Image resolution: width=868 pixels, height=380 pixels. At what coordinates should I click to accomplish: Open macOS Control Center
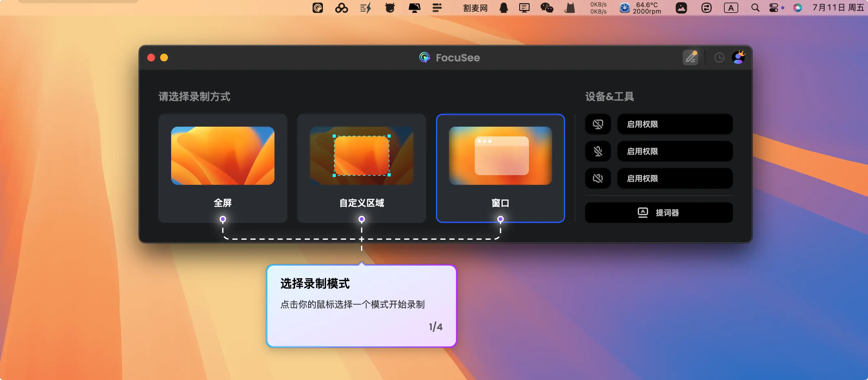(774, 8)
